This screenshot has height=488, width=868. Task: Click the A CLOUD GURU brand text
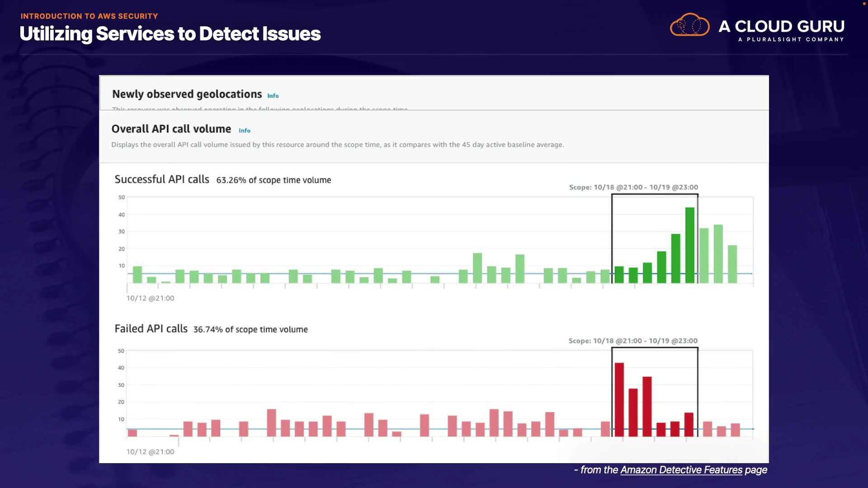(x=781, y=26)
